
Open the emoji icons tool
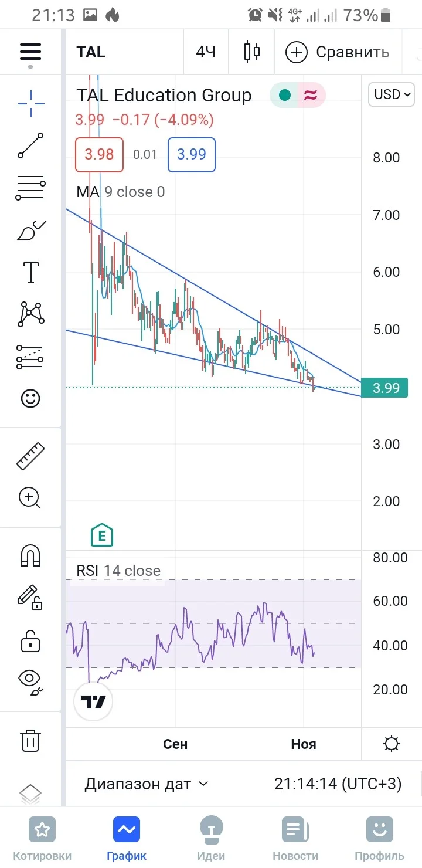pyautogui.click(x=30, y=399)
